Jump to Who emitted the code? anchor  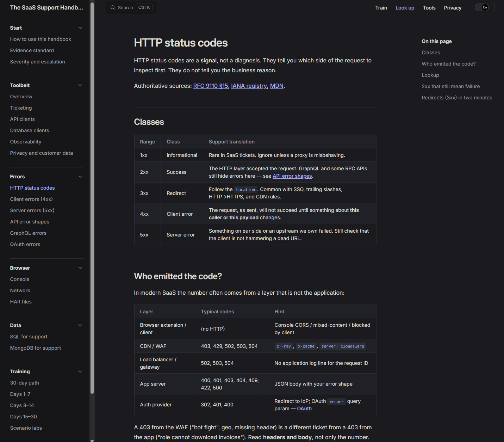click(449, 64)
